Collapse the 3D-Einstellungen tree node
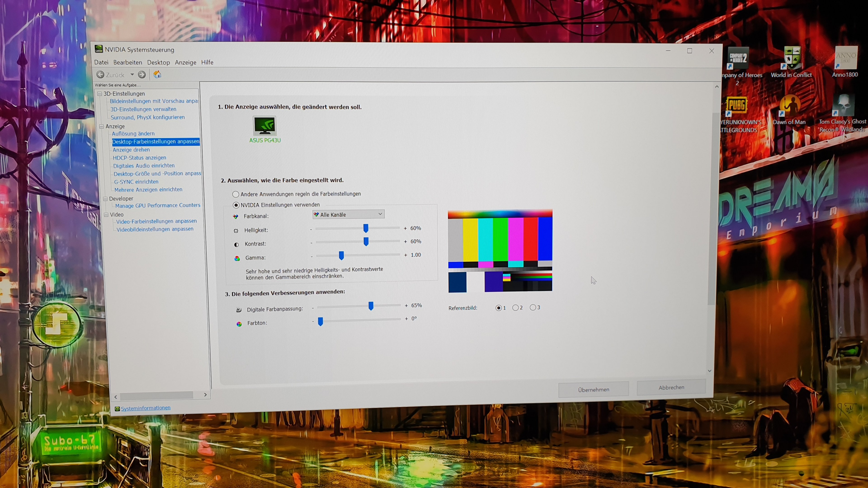The width and height of the screenshot is (868, 488). 100,94
